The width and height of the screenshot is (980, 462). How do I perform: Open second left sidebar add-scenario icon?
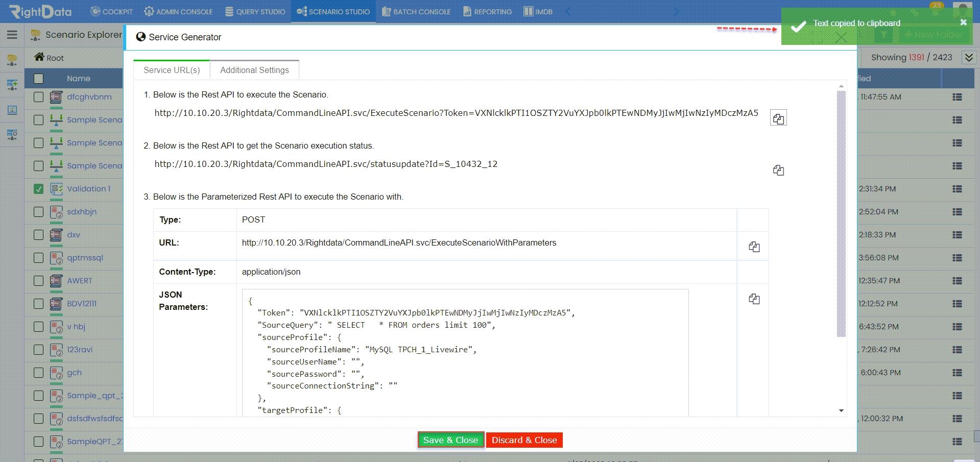[x=12, y=85]
